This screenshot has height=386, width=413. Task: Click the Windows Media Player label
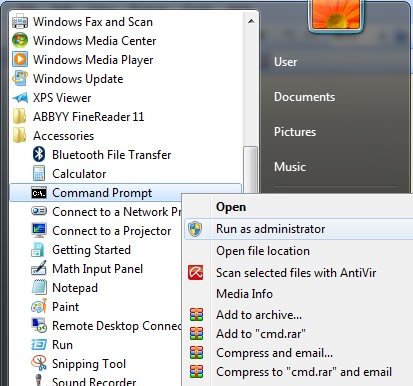(x=93, y=60)
